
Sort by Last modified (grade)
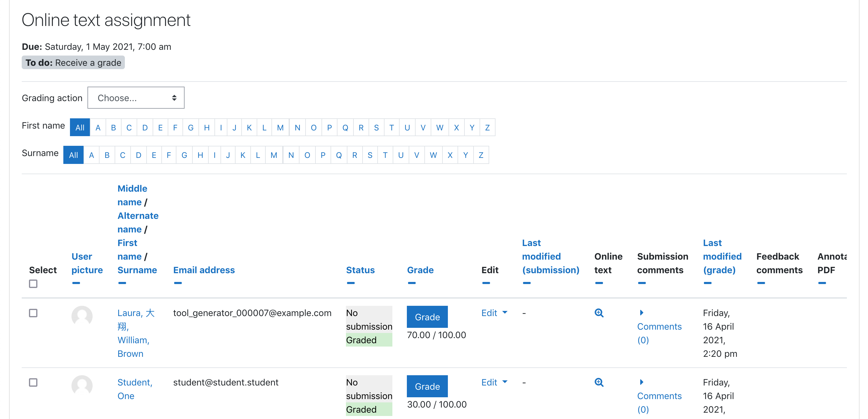click(x=722, y=256)
